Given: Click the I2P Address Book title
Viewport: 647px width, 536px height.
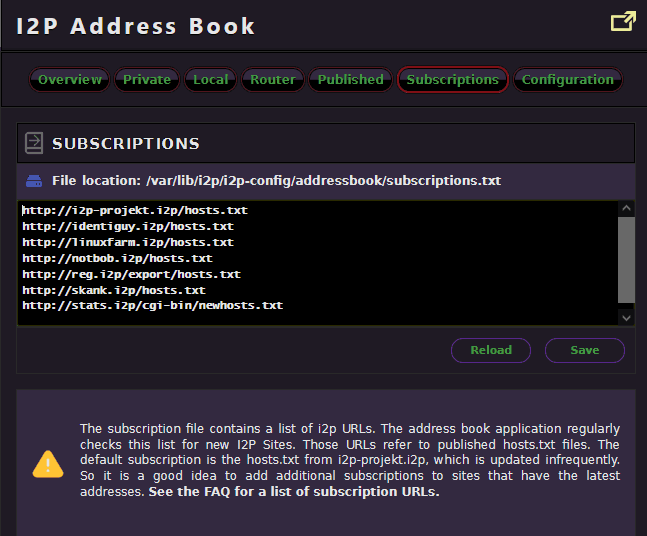Looking at the screenshot, I should (x=135, y=26).
